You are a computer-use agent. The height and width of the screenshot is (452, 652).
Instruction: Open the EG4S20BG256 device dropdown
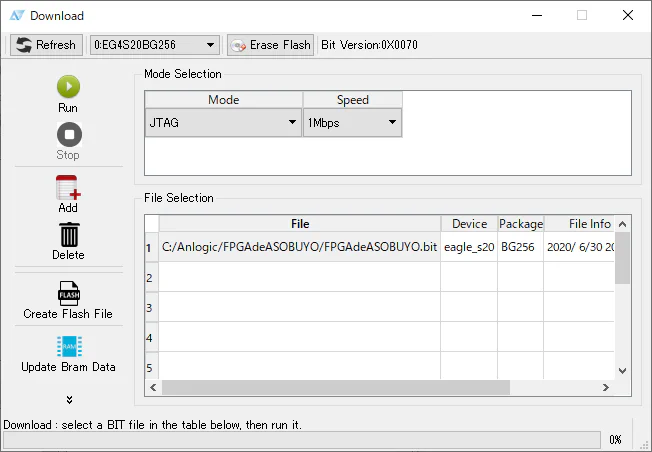[x=155, y=45]
